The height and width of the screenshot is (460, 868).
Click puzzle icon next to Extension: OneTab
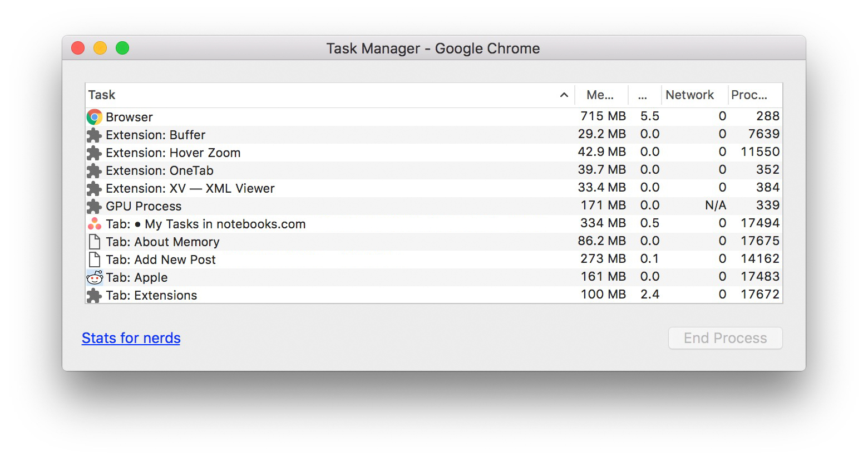coord(95,170)
